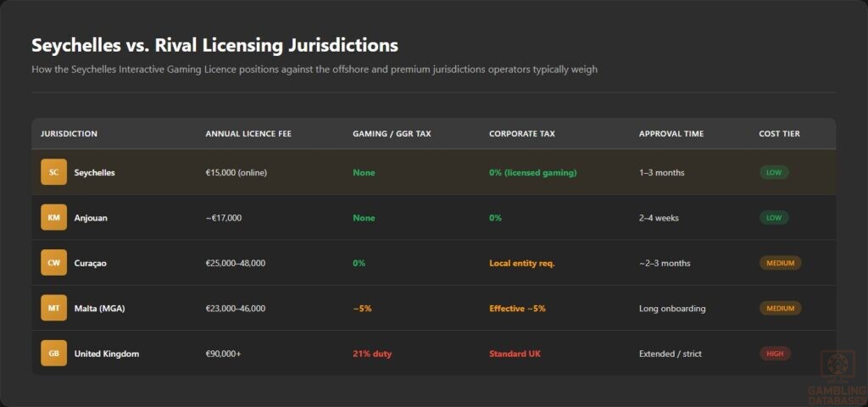Click the GB country badge for United Kingdom
Image resolution: width=868 pixels, height=407 pixels.
[x=53, y=354]
